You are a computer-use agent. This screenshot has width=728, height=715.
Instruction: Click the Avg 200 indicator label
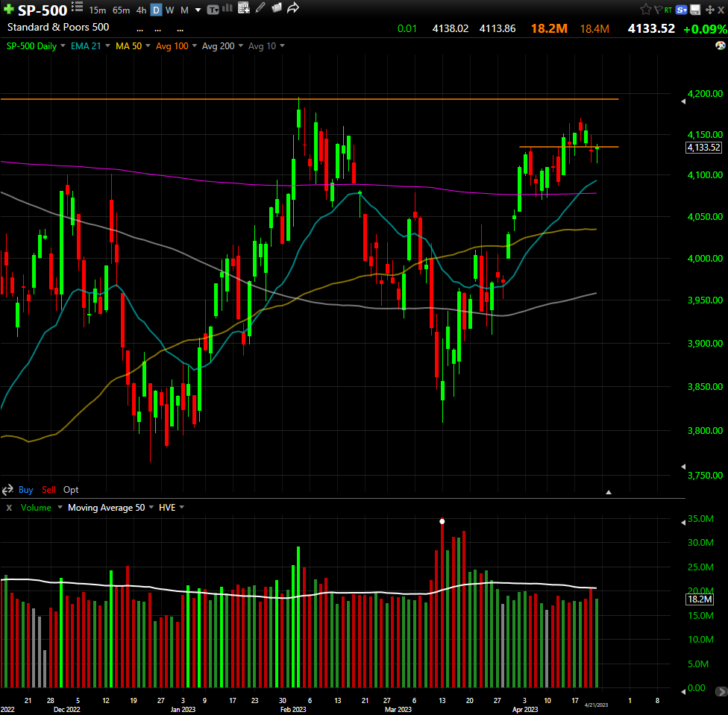pos(219,46)
